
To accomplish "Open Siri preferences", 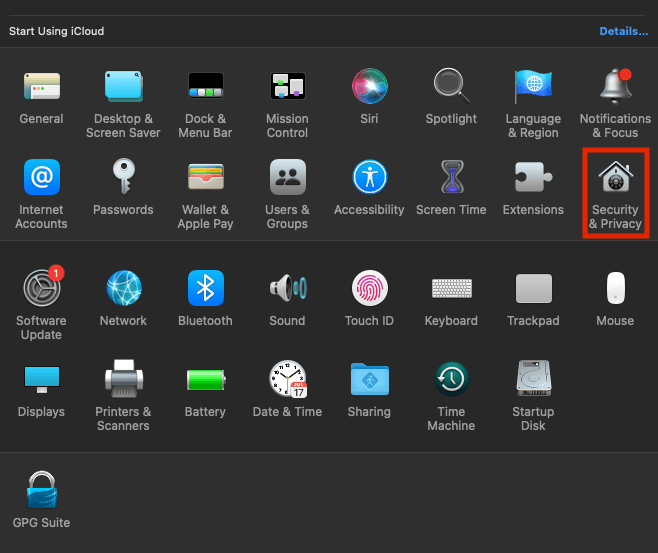I will tap(369, 86).
